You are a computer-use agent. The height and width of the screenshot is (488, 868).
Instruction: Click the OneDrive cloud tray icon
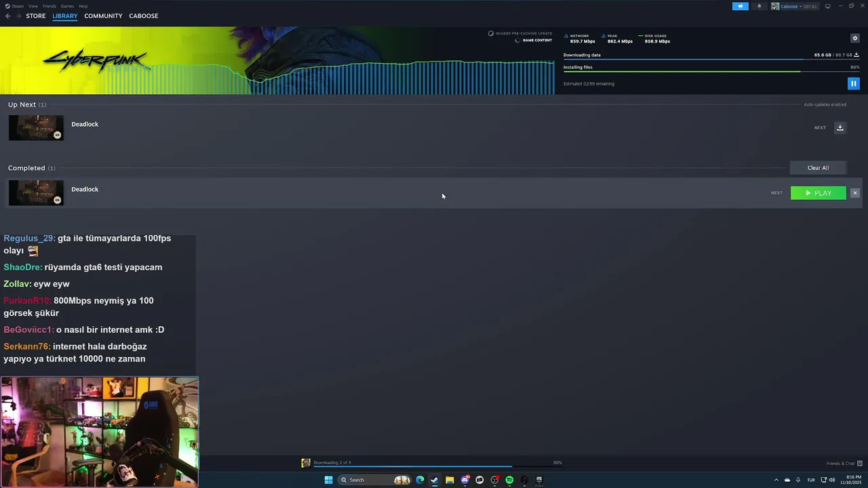click(x=787, y=480)
